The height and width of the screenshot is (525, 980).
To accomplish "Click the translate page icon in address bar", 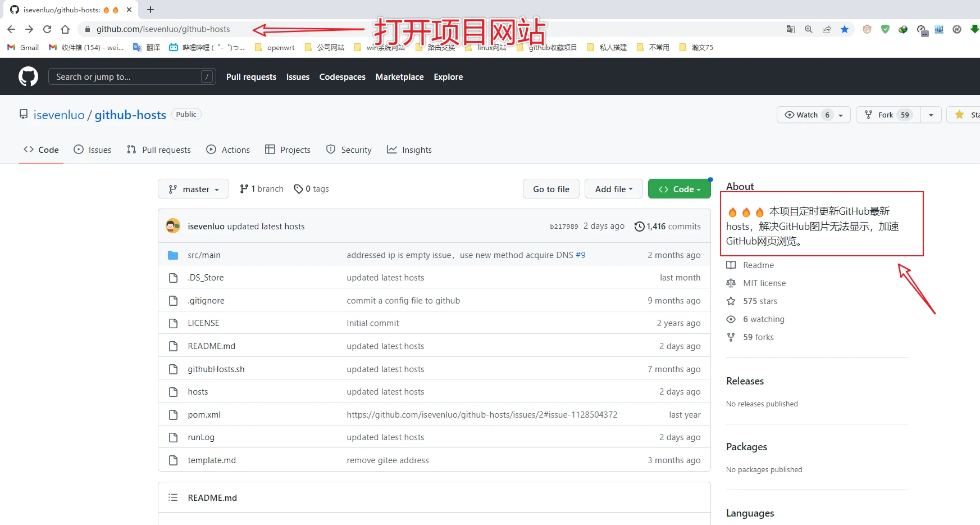I will pos(791,29).
